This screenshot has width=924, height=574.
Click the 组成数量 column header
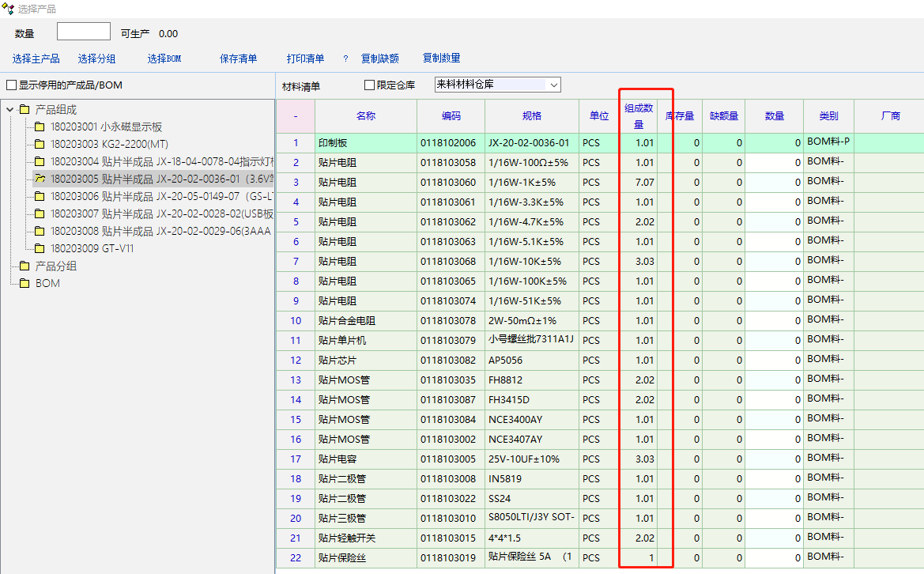[x=639, y=116]
